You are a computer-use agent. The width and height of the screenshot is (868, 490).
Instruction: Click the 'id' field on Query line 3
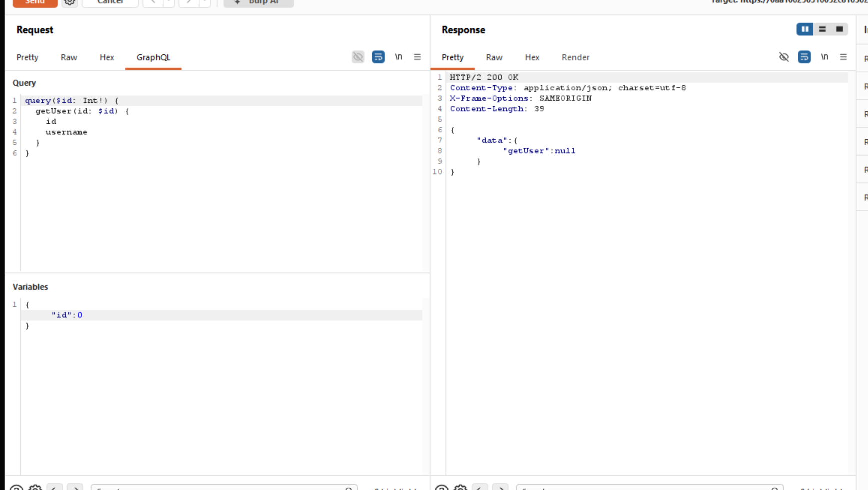coord(51,122)
